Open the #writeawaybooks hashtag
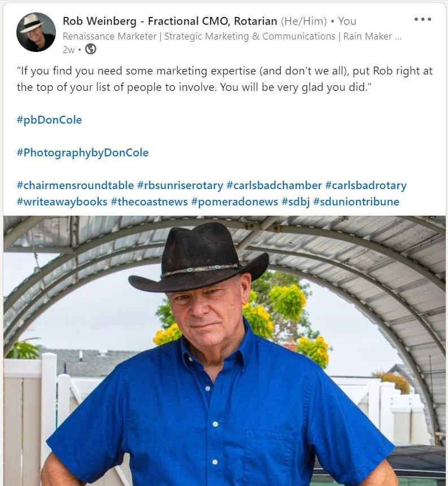Image resolution: width=448 pixels, height=486 pixels. [62, 202]
